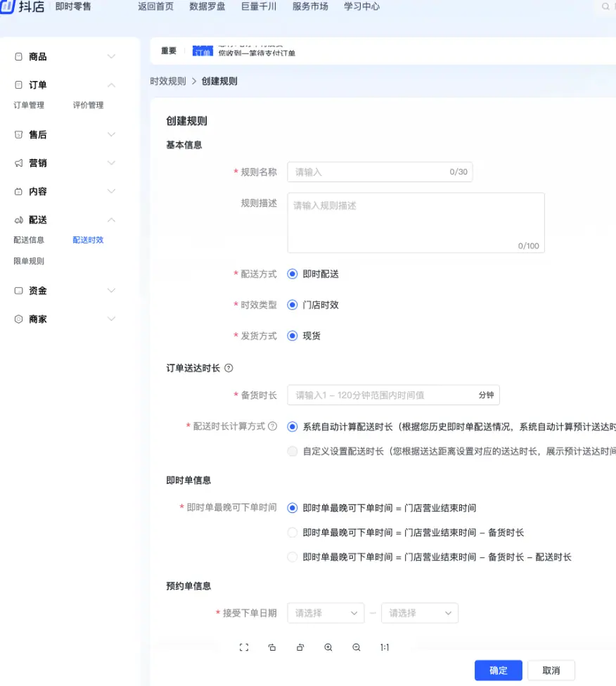Click the rotate left icon
616x686 pixels.
tap(272, 647)
